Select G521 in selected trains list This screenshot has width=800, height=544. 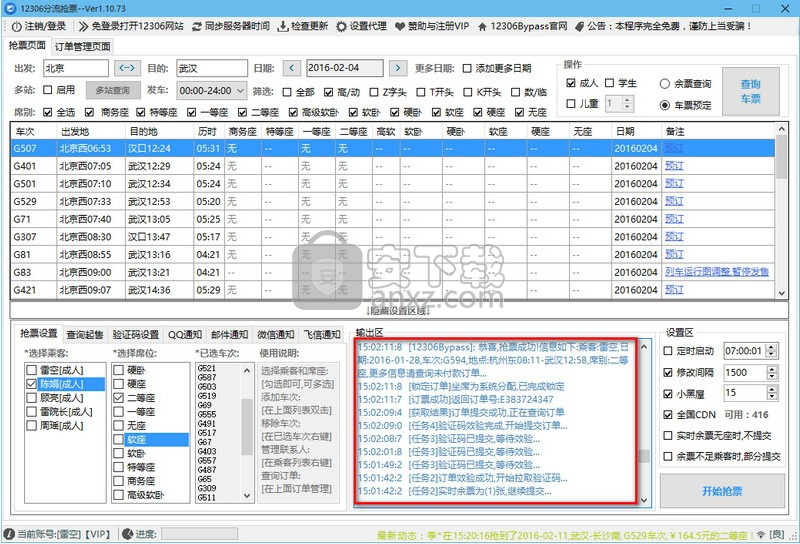tap(207, 368)
